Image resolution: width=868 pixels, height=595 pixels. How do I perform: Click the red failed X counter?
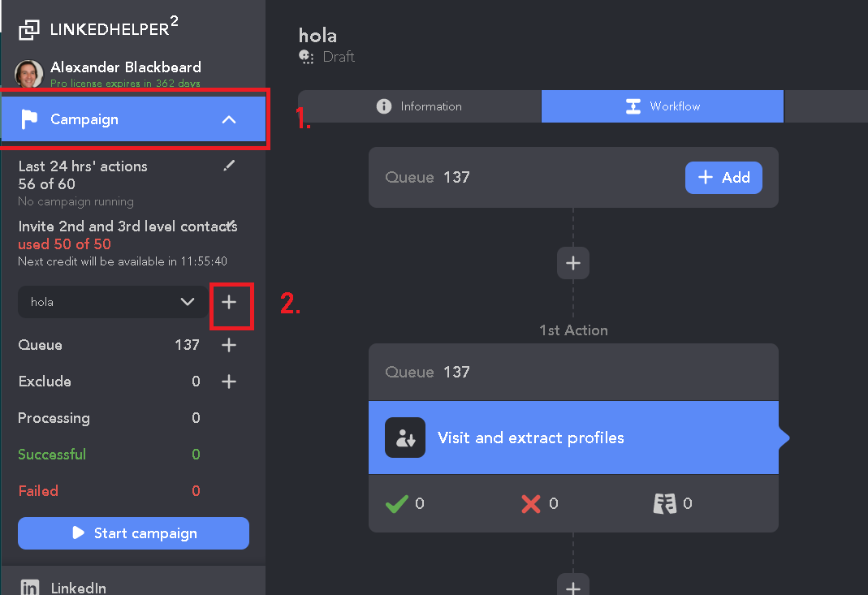click(531, 503)
